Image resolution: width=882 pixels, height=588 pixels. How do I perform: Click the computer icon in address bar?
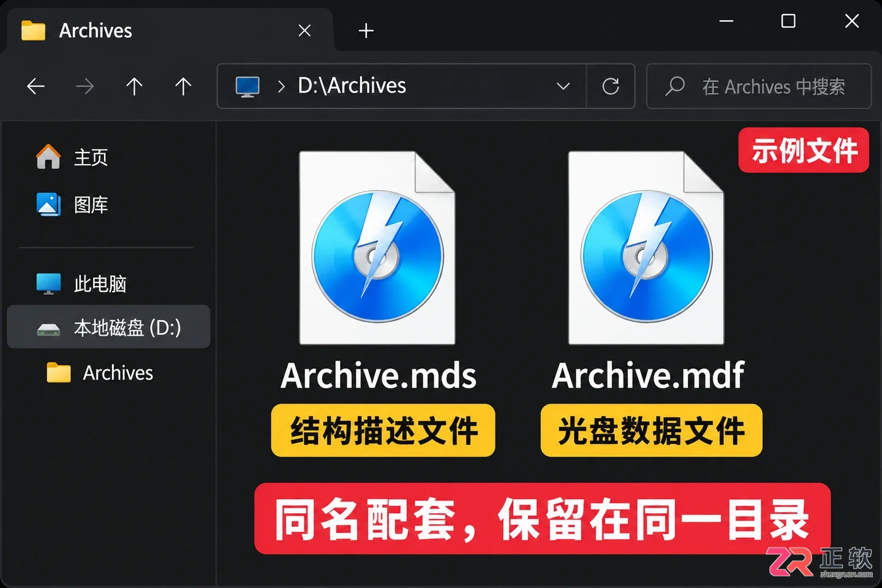click(x=248, y=86)
